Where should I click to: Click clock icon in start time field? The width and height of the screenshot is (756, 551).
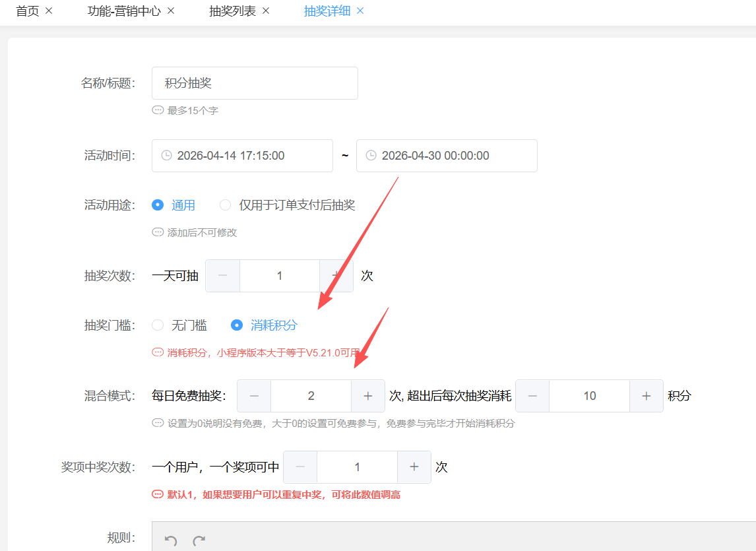166,156
